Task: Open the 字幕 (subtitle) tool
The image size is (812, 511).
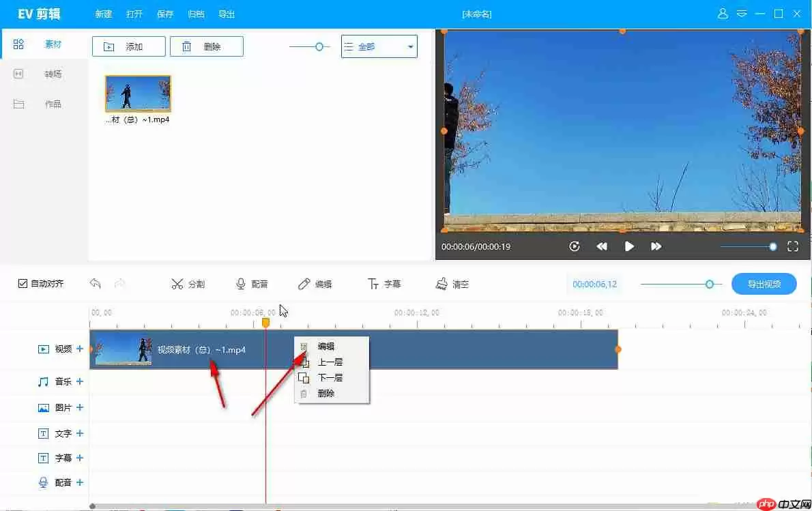Action: pyautogui.click(x=384, y=283)
